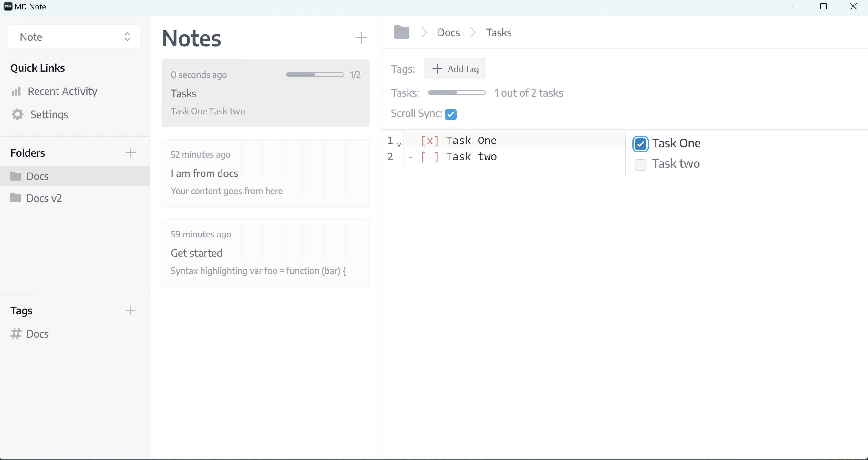Image resolution: width=868 pixels, height=460 pixels.
Task: Click the Docs hashtag tag icon
Action: click(x=15, y=334)
